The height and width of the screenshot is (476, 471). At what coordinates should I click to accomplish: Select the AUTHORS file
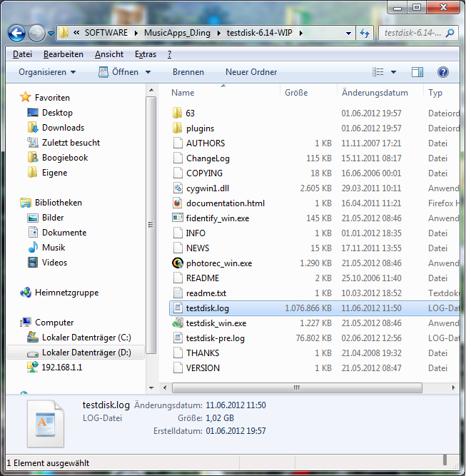tap(206, 143)
